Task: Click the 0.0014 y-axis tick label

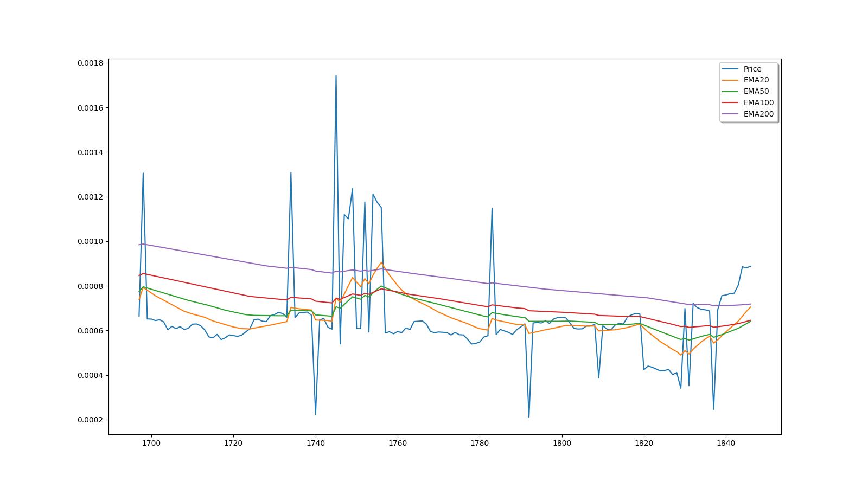Action: tap(91, 152)
